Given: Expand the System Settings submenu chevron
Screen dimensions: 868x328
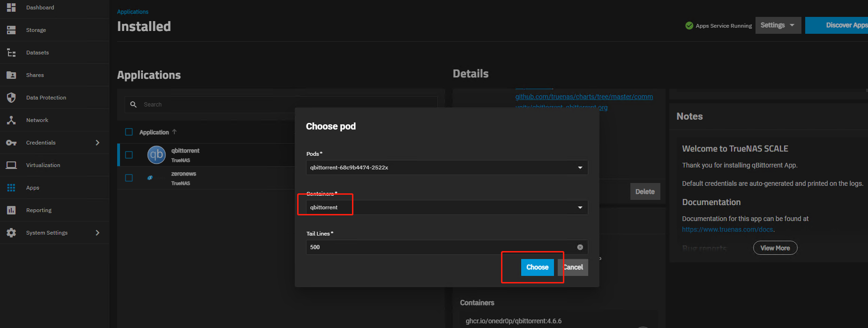Looking at the screenshot, I should pos(97,233).
